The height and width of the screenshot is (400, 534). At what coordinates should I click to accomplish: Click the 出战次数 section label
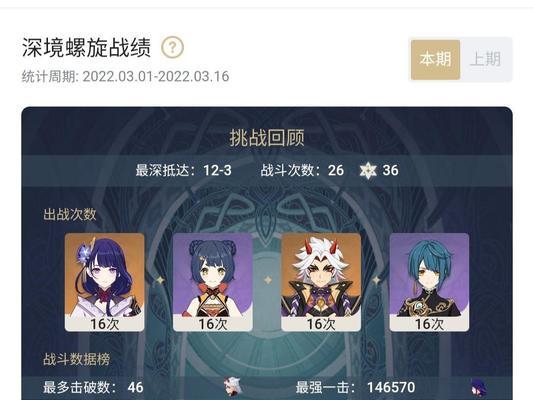pyautogui.click(x=70, y=214)
